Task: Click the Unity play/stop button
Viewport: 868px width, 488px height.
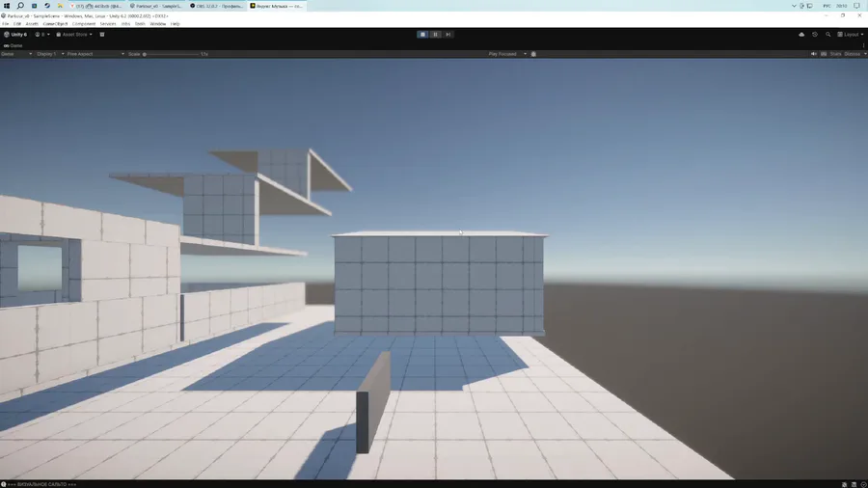Action: (x=422, y=35)
